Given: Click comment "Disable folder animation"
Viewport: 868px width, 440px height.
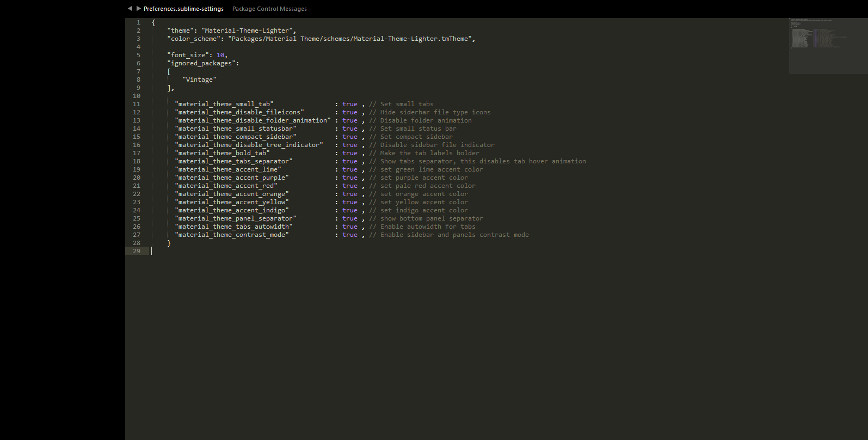Looking at the screenshot, I should click(421, 120).
